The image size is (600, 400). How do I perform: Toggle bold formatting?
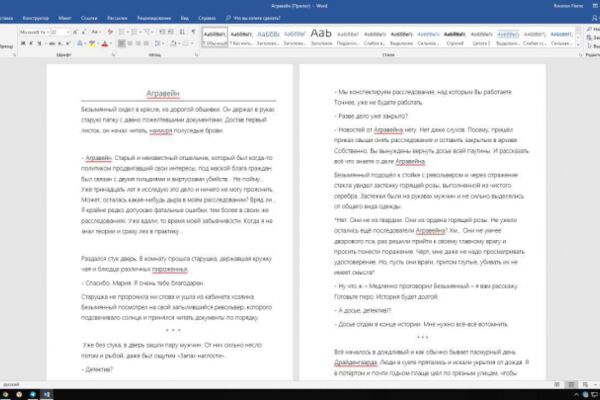point(23,43)
